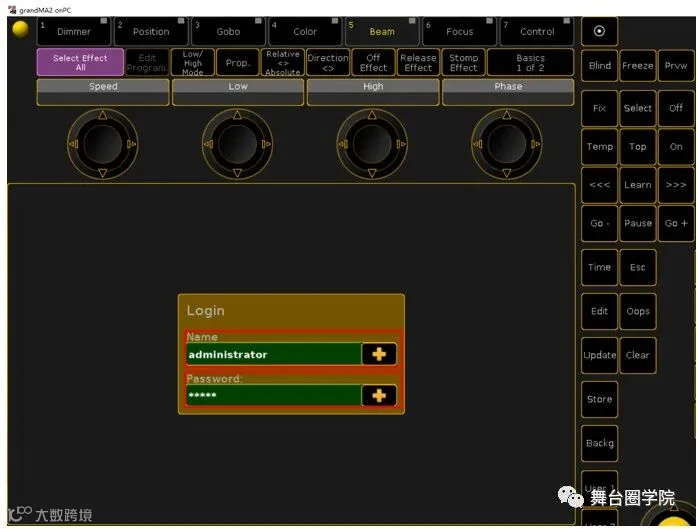698x529 pixels.
Task: Switch to the Color preset tab
Action: (x=305, y=32)
